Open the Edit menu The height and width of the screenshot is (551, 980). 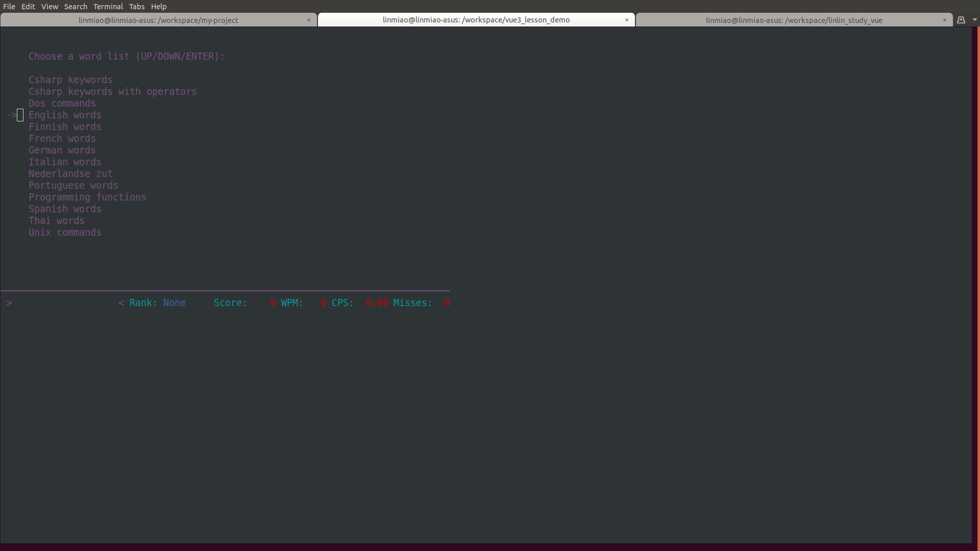point(28,7)
